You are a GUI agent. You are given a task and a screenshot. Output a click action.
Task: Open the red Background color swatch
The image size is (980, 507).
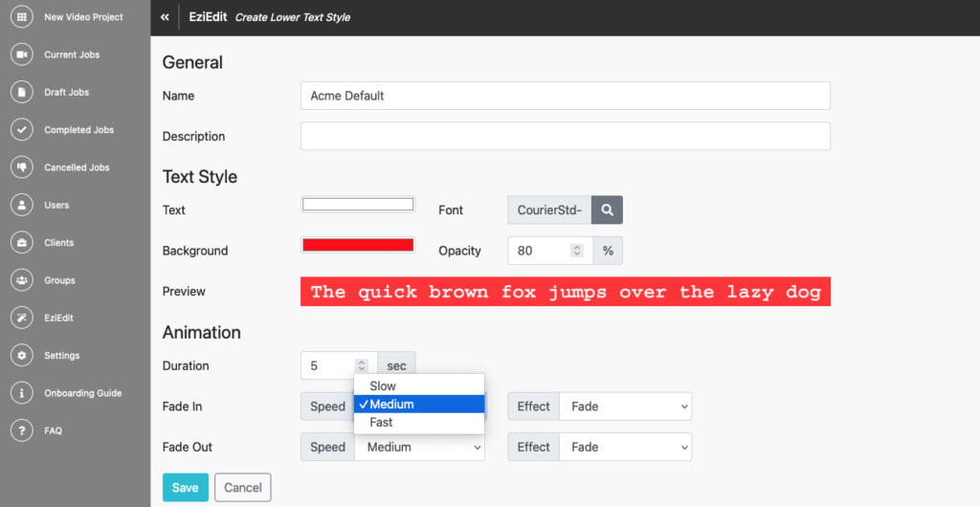coord(358,245)
